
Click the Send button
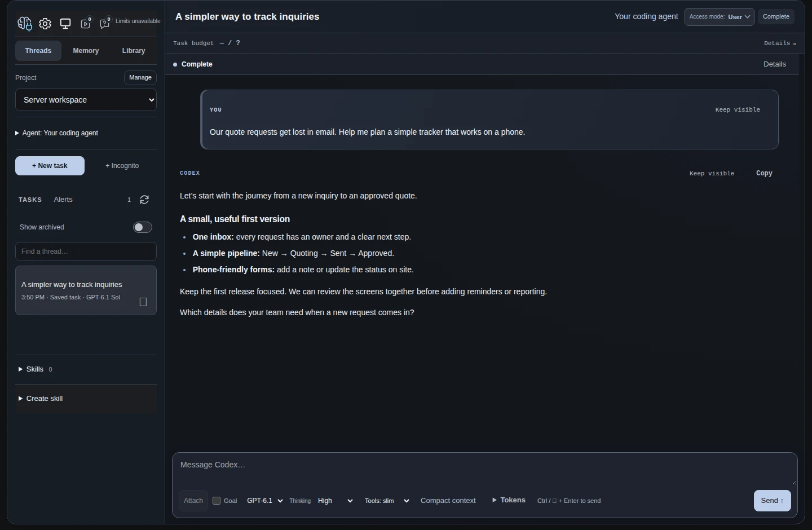(773, 501)
